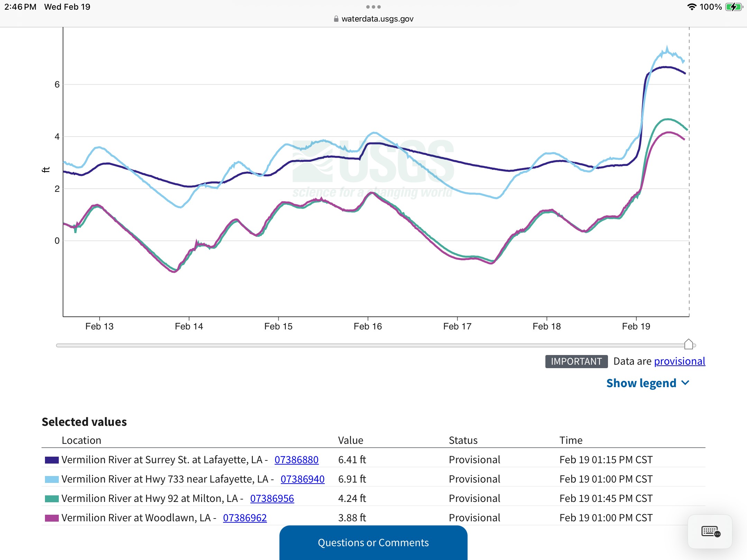
Task: Expand the Show legend section
Action: [641, 383]
